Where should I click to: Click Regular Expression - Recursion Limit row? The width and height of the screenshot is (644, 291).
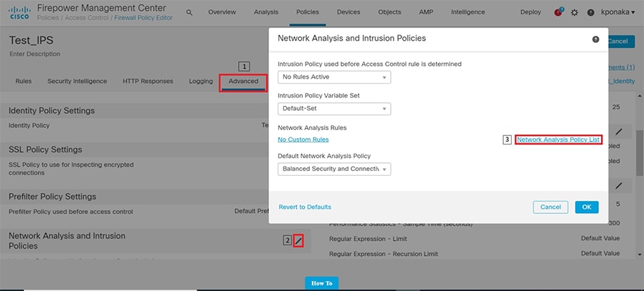(x=474, y=254)
